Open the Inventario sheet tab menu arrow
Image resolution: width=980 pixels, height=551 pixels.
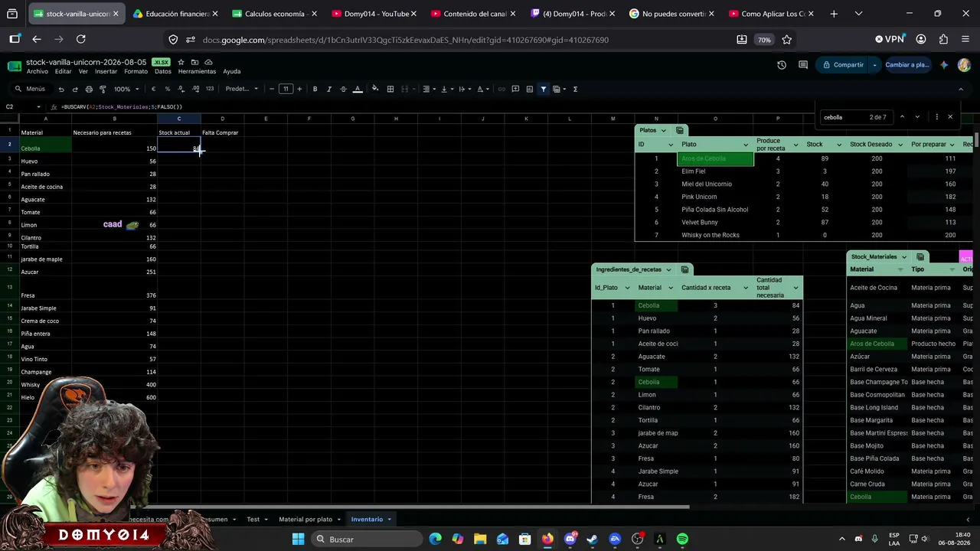click(389, 519)
